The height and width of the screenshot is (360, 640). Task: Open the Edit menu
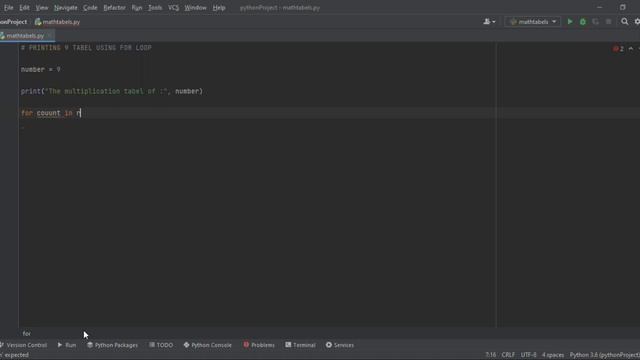(24, 8)
